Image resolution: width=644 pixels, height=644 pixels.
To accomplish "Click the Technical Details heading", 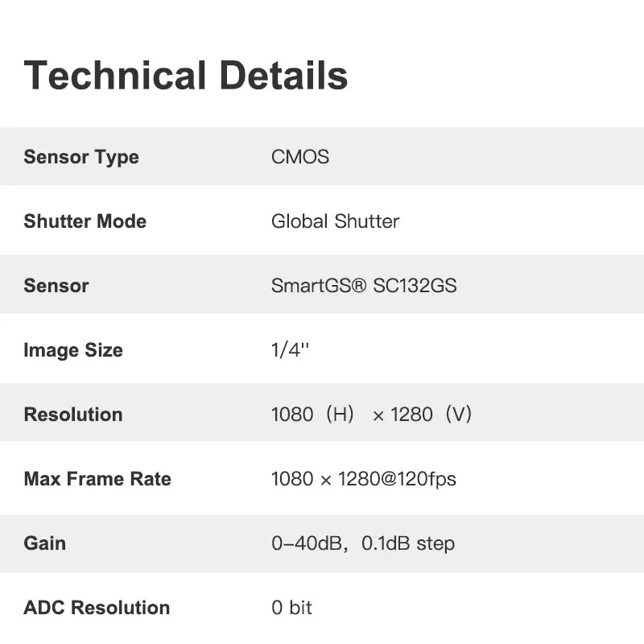I will pyautogui.click(x=186, y=76).
